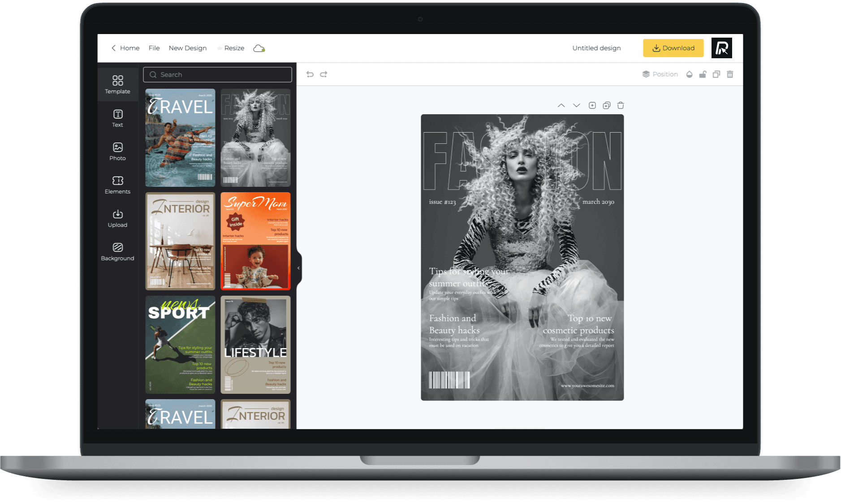Select the website URL text on canvas
Screen dimensions: 841x504
[587, 385]
